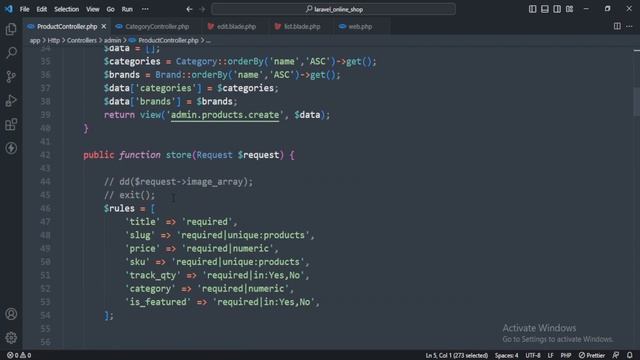The image size is (640, 360).
Task: Select the Http breadcrumb segment
Action: pyautogui.click(x=53, y=40)
